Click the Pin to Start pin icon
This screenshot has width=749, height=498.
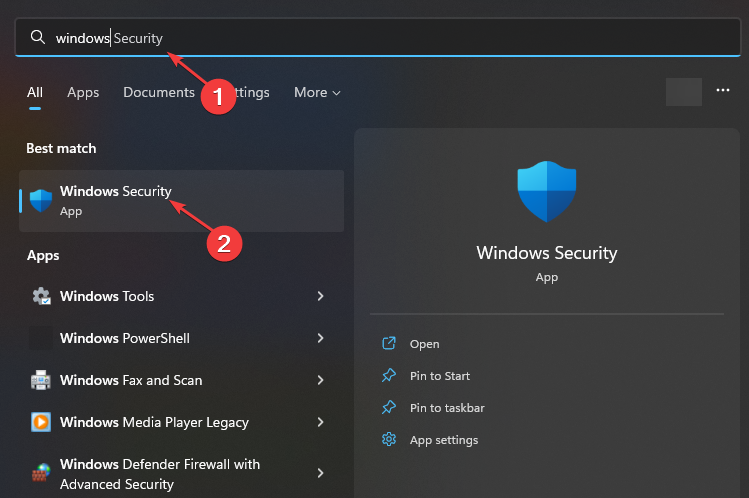[x=389, y=375]
